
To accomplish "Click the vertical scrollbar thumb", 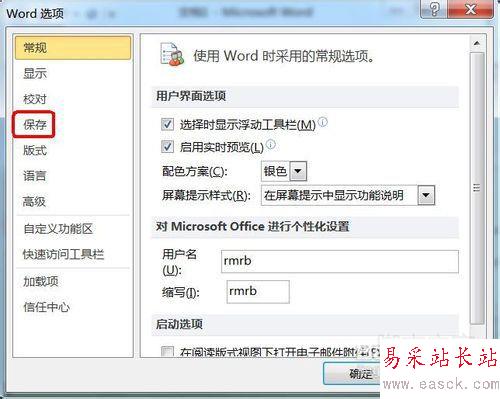I will pos(477,188).
